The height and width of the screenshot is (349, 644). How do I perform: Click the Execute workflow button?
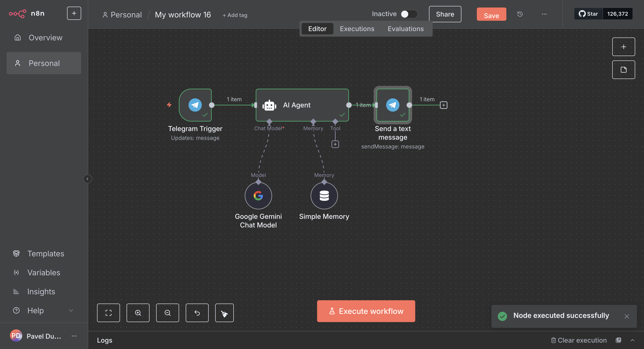click(366, 311)
